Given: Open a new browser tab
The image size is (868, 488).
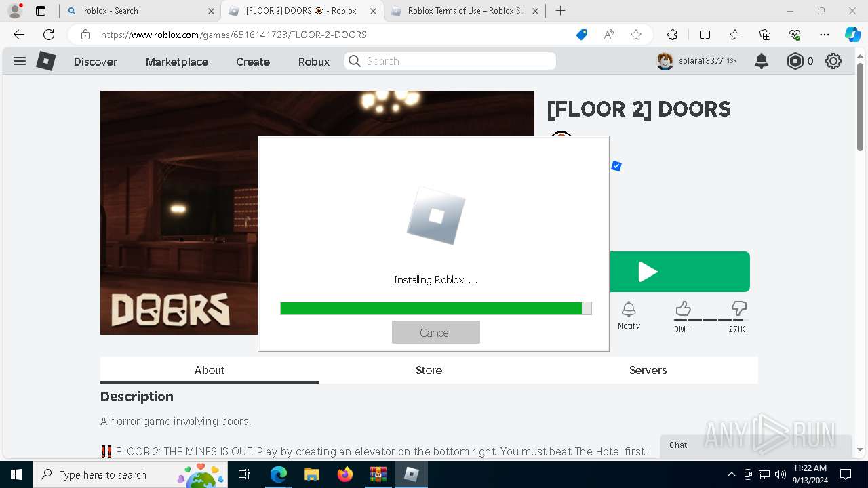Looking at the screenshot, I should tap(560, 11).
